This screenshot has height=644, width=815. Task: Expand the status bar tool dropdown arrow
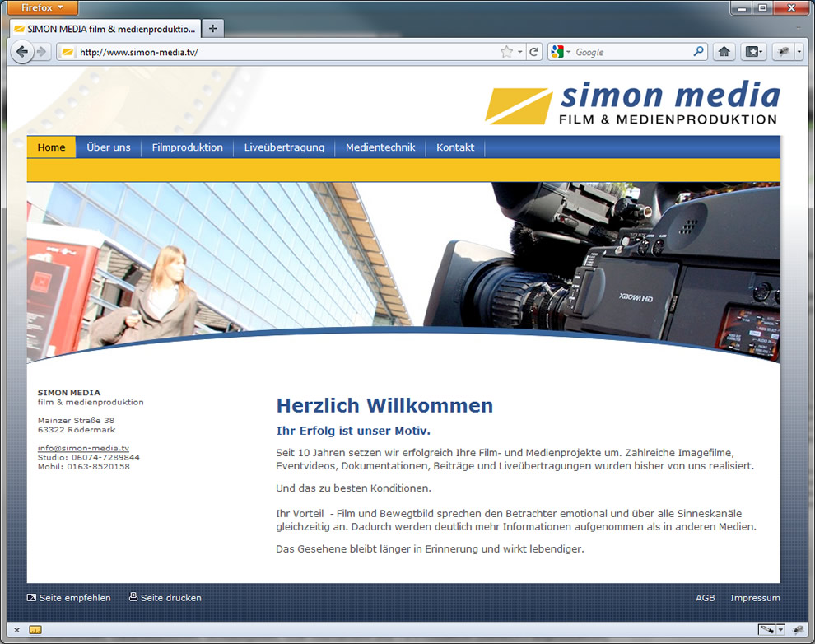tap(780, 630)
